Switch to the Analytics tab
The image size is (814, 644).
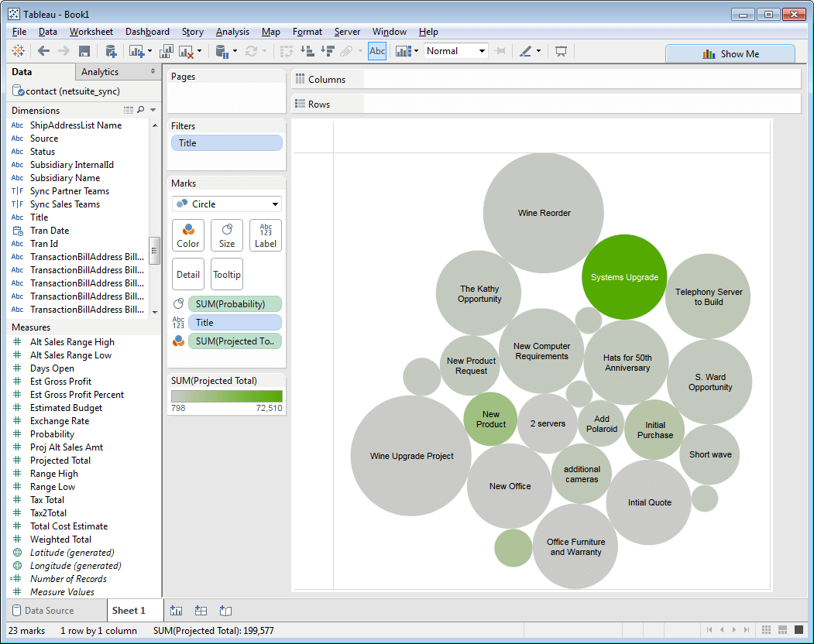tap(100, 72)
